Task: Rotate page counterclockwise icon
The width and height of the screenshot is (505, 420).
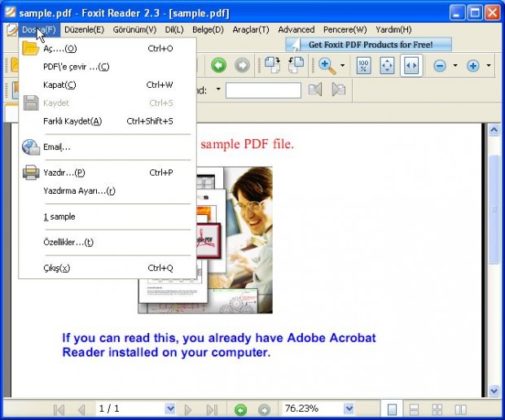Action: (x=296, y=65)
